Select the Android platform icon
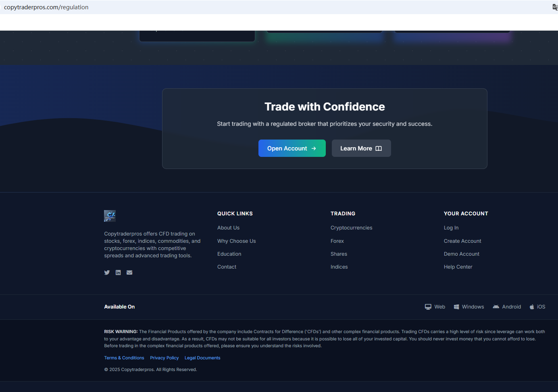 point(496,307)
